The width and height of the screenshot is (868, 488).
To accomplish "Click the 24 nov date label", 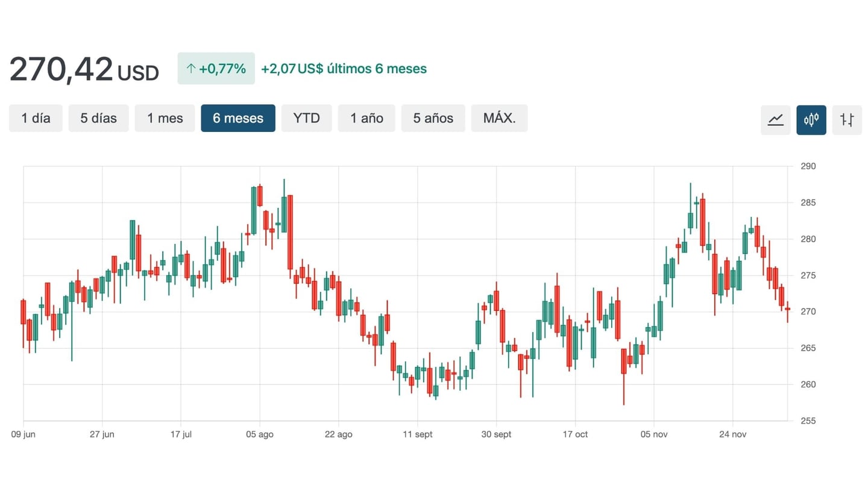I will pos(732,434).
